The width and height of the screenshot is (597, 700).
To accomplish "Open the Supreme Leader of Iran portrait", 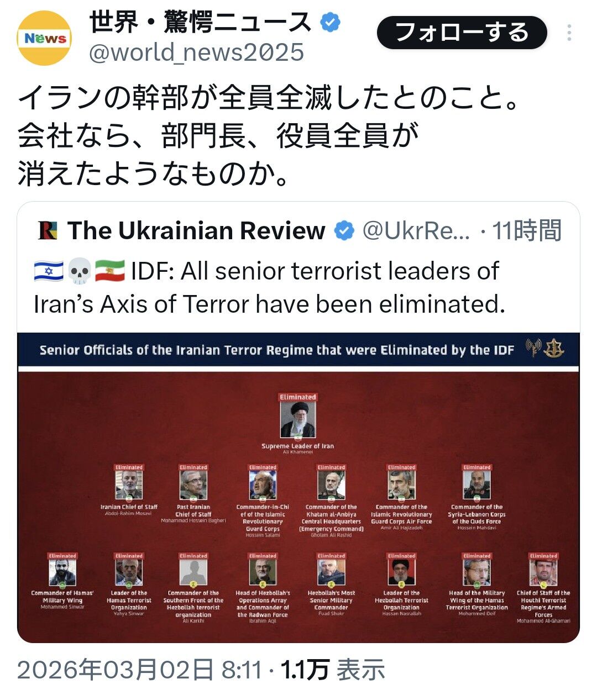I will tap(297, 420).
